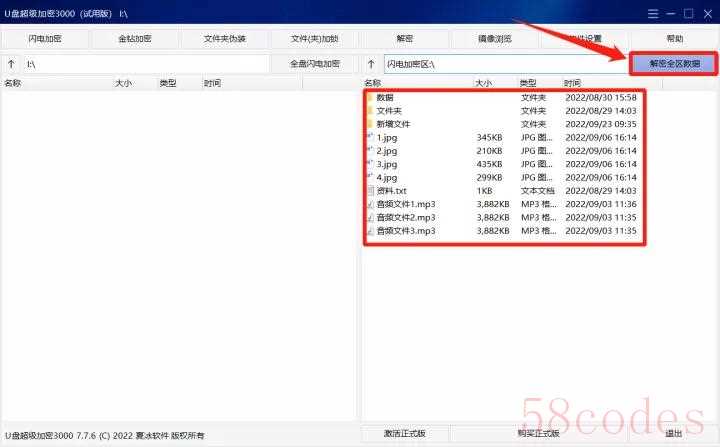720x447 pixels.
Task: Click the 1KB size cell
Action: pos(484,191)
